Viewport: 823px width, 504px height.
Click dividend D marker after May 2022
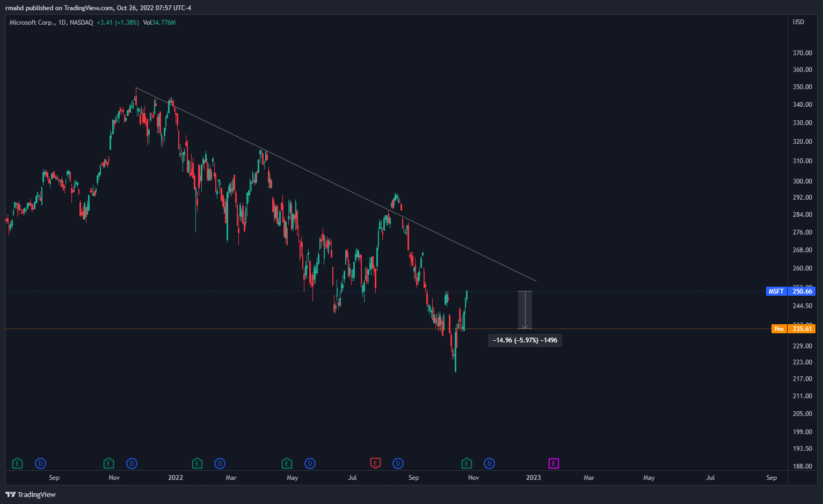pyautogui.click(x=310, y=463)
